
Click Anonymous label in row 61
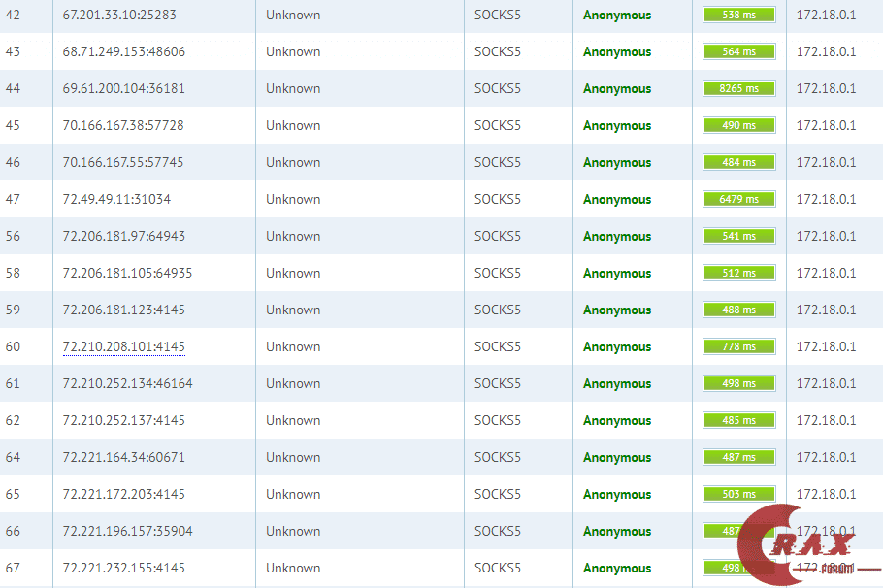pyautogui.click(x=617, y=384)
